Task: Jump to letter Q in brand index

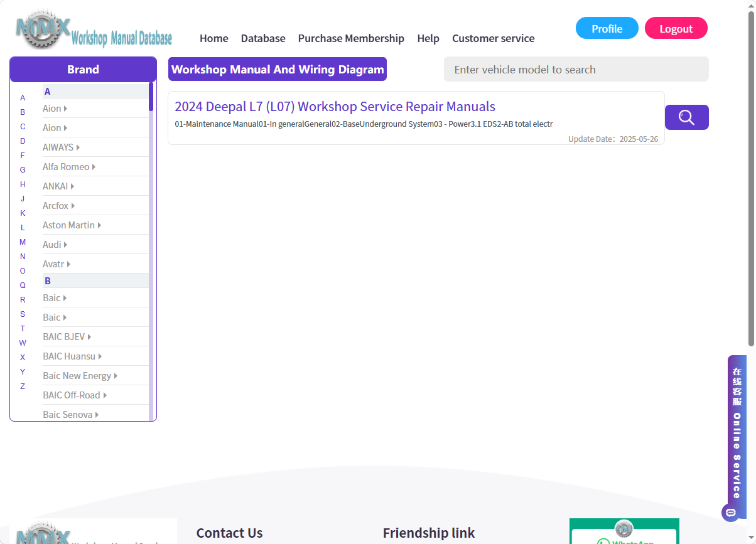Action: coord(23,285)
